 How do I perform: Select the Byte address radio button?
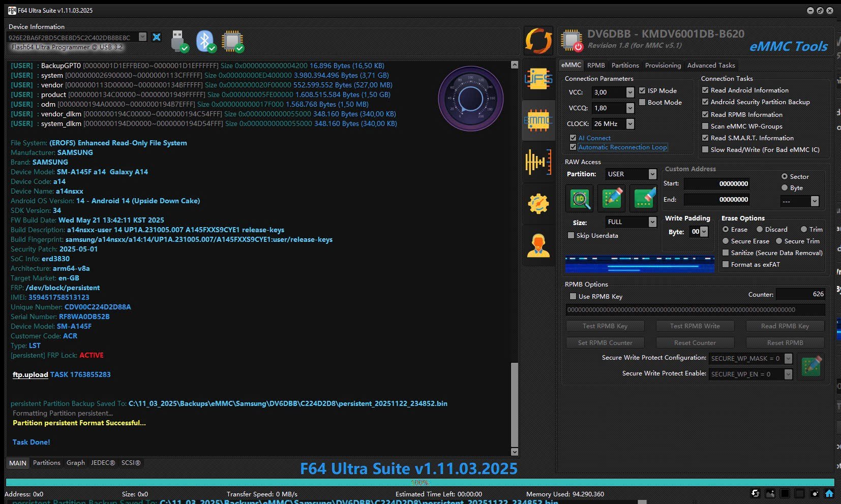(x=785, y=187)
